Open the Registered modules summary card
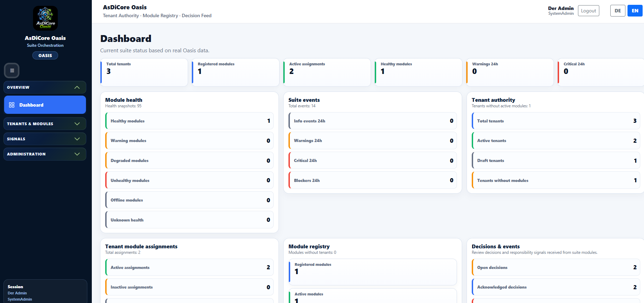644x303 pixels. click(x=236, y=72)
